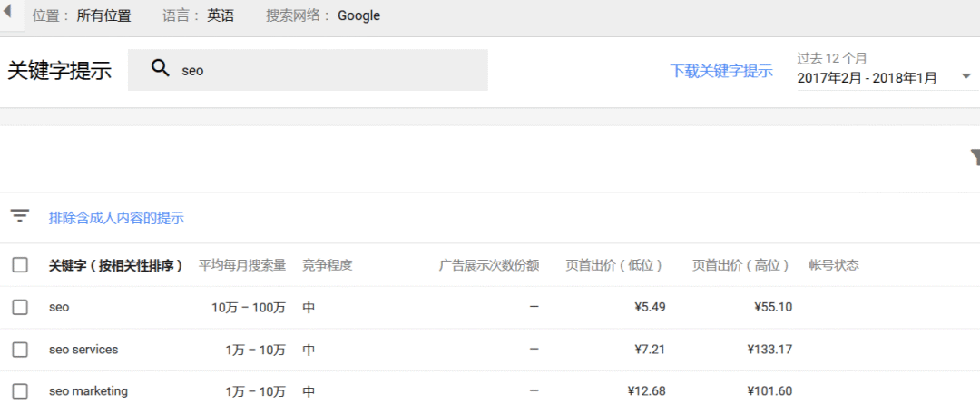Tick the seo marketing row checkbox
The image size is (980, 405).
tap(20, 391)
